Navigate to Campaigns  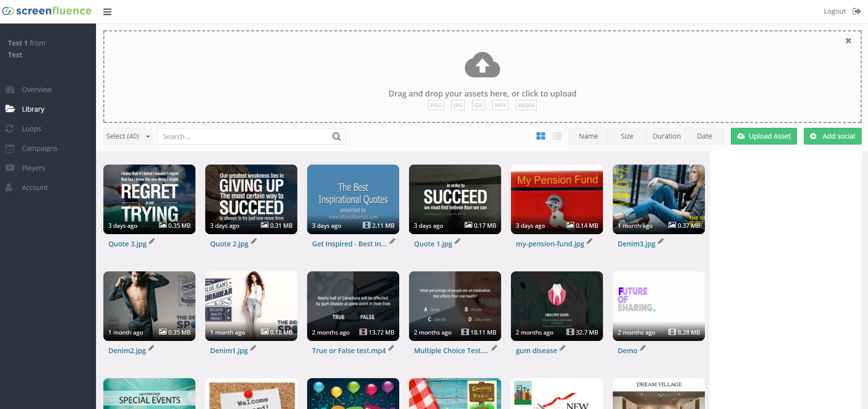click(x=40, y=148)
